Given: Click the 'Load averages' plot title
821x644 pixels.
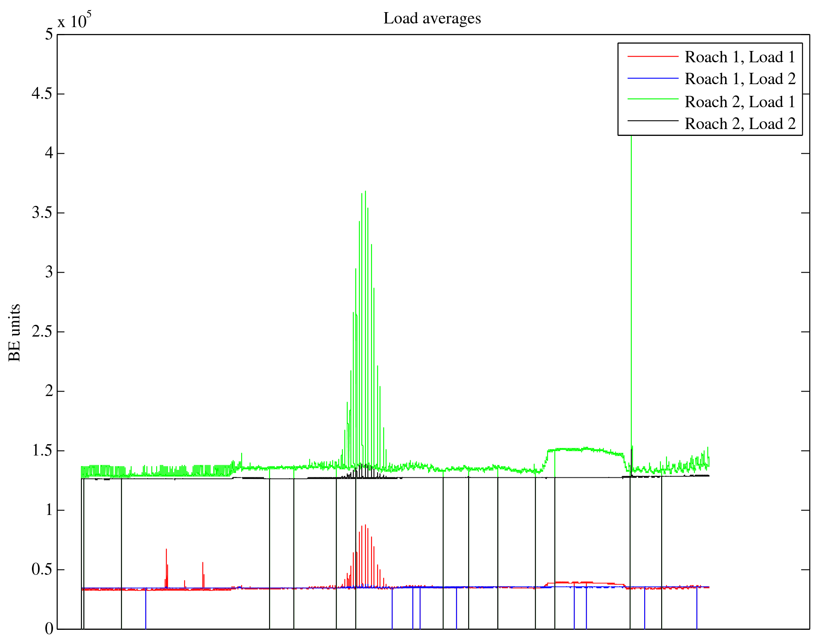Looking at the screenshot, I should tap(432, 19).
